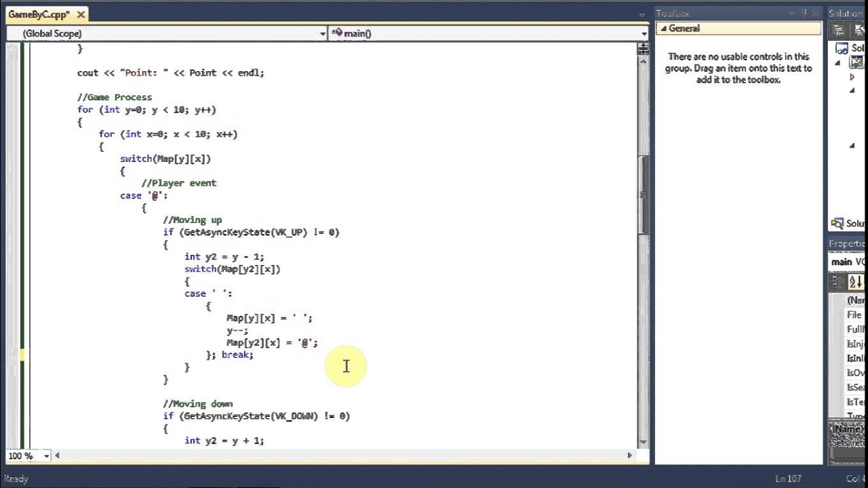Click the 'int y2 = y + 1;' line
Viewport: 868px width, 488px height.
coord(224,441)
